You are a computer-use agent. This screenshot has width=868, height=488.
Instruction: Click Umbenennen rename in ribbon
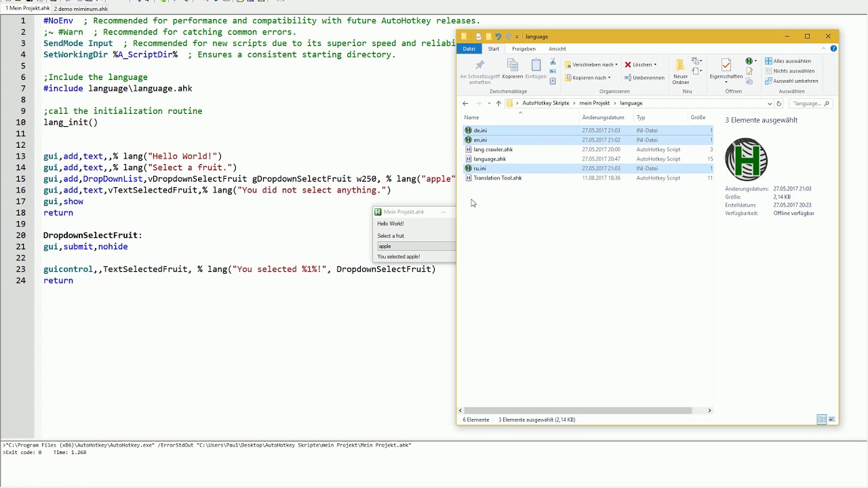[x=645, y=78]
